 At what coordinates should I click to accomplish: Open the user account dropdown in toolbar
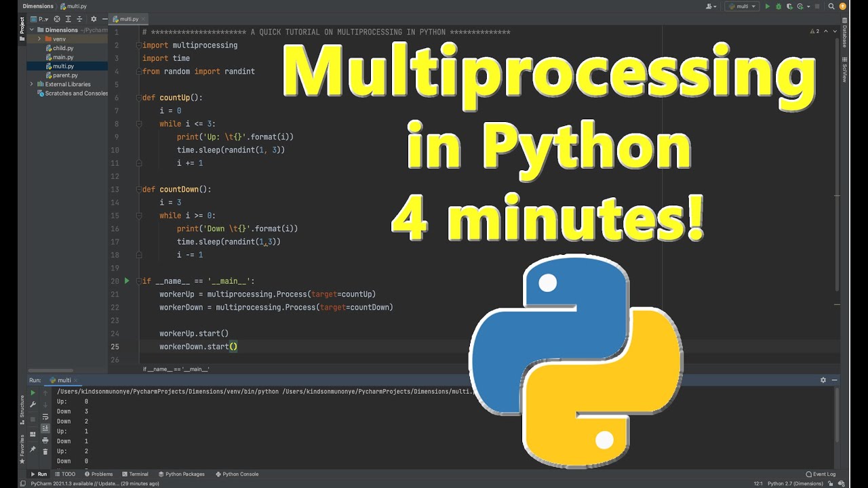711,6
